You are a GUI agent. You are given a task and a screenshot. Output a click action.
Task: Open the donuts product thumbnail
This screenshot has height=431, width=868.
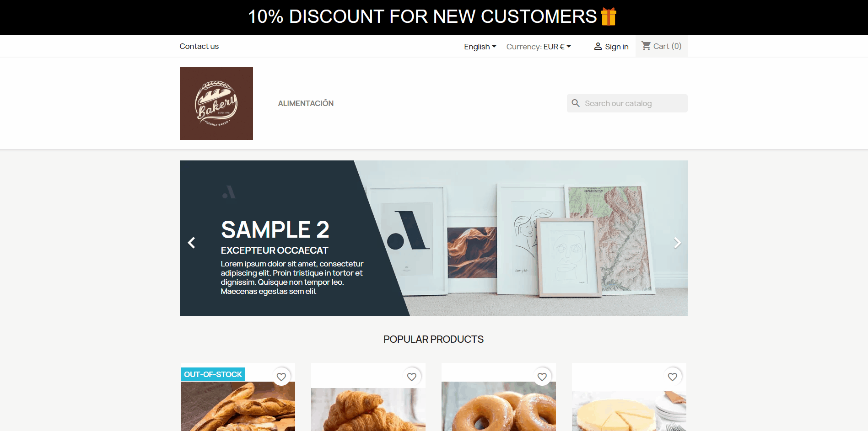point(499,406)
